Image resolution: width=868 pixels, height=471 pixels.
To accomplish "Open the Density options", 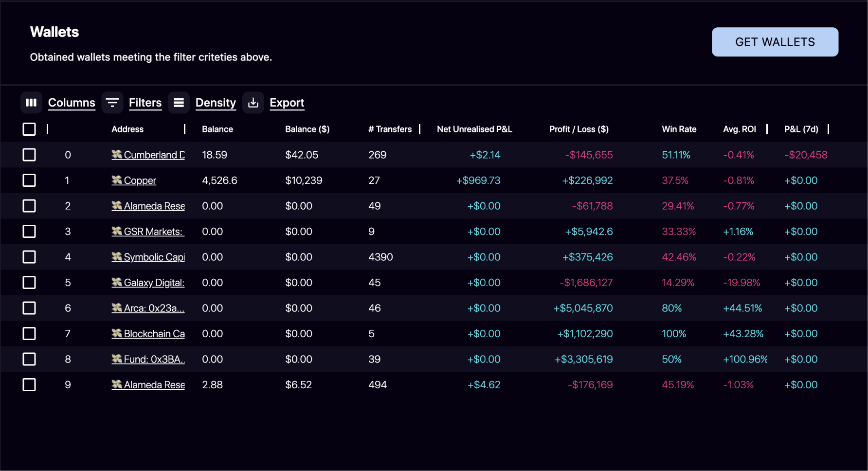I will pos(216,103).
